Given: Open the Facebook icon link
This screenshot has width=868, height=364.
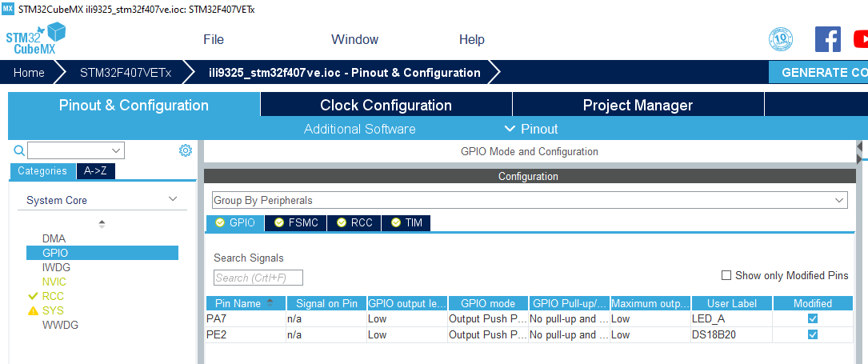Looking at the screenshot, I should [x=827, y=40].
